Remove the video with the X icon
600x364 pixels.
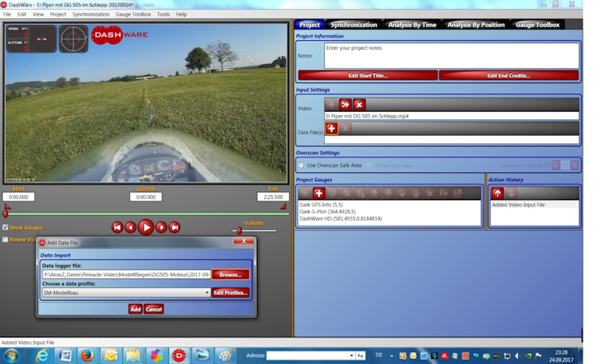coord(359,104)
